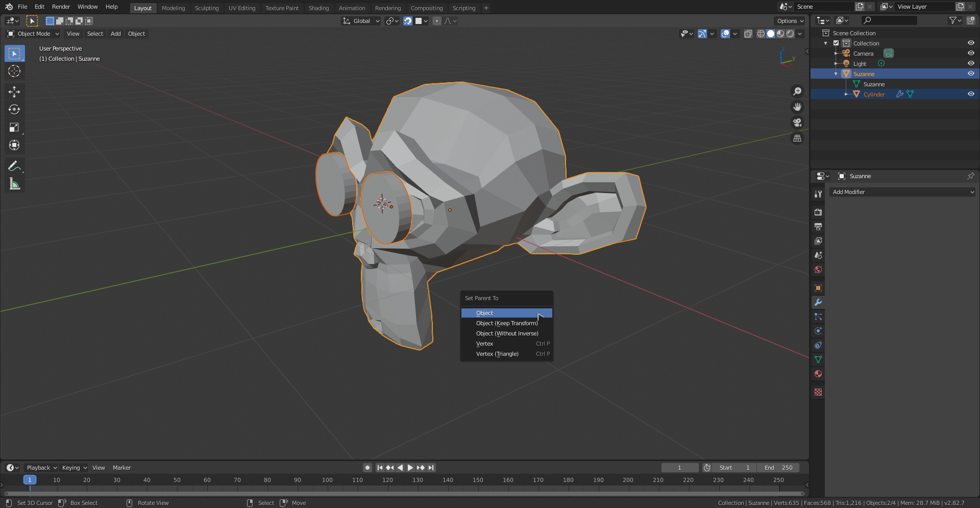The image size is (980, 508).
Task: Open the Keying dropdown in the timeline
Action: (x=74, y=468)
